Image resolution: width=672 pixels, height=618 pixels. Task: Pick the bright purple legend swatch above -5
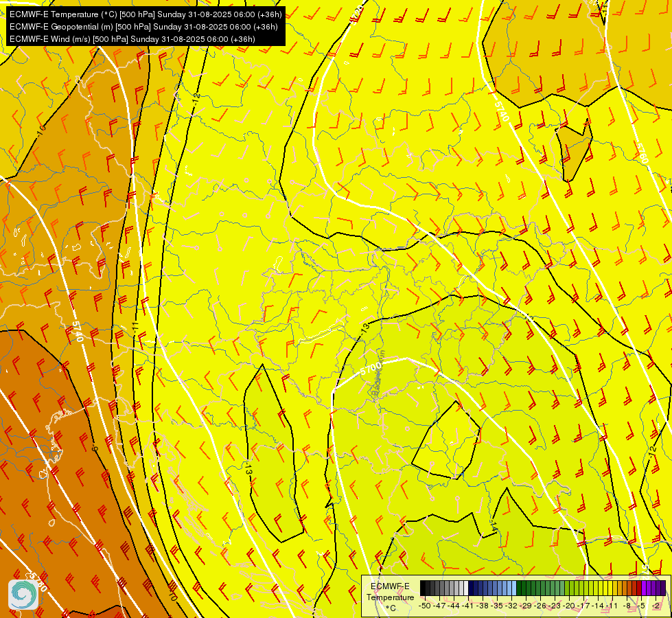(644, 588)
